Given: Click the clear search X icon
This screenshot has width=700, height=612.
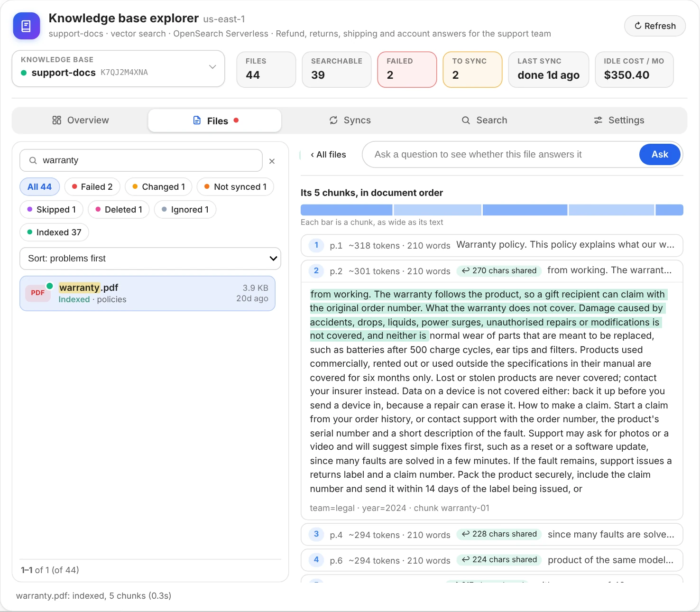Looking at the screenshot, I should tap(272, 161).
